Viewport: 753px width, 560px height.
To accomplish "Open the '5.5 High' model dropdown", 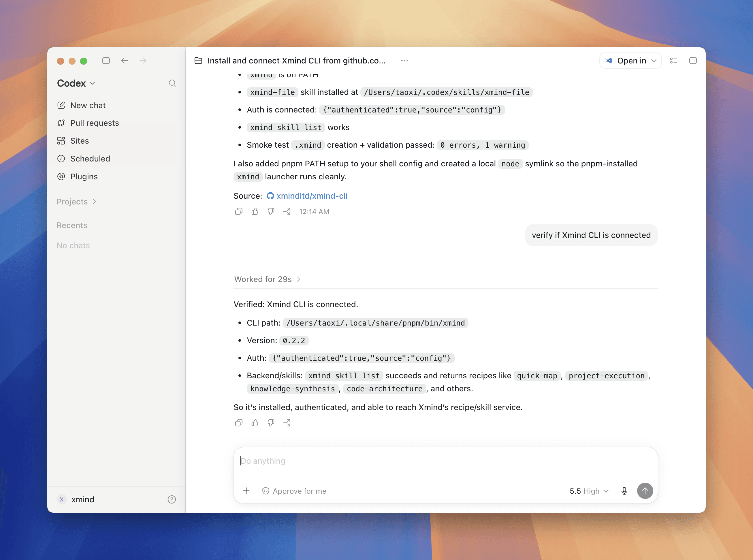I will point(589,491).
